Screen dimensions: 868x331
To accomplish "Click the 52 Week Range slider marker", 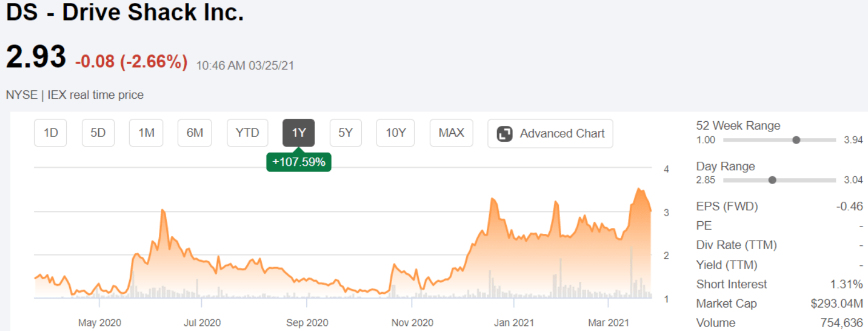I will 796,140.
